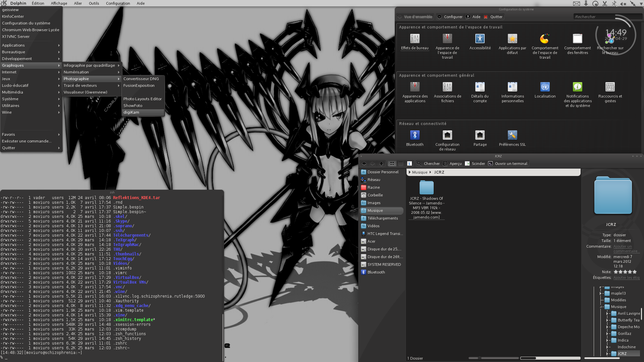Open the JCRZ Shadows Of Silence folder
644x362 pixels.
pos(426,200)
